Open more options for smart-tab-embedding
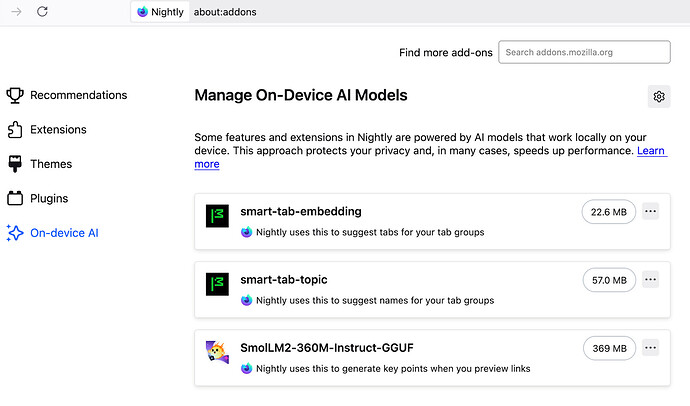 click(650, 212)
